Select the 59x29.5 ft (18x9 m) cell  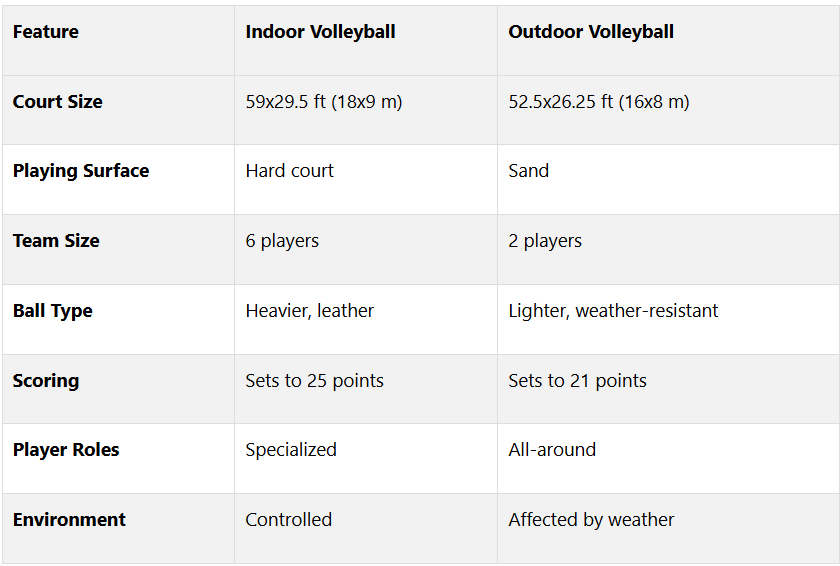tap(324, 102)
